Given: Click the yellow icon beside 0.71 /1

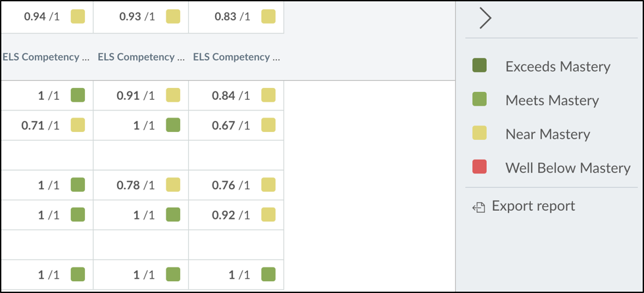Looking at the screenshot, I should point(78,125).
